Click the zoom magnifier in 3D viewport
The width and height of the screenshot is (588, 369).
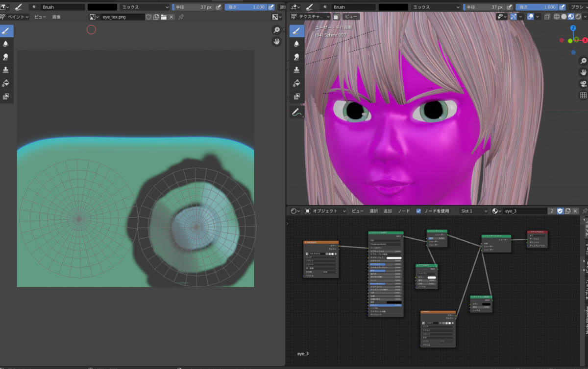(583, 61)
